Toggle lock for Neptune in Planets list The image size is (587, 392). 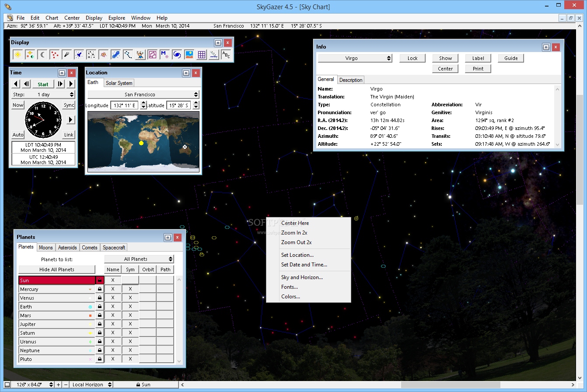coord(100,350)
